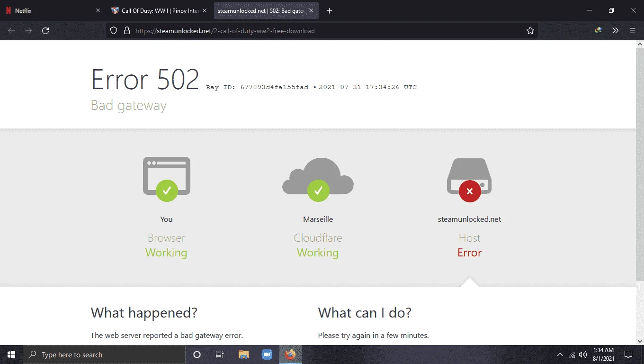Show hidden system tray icons
This screenshot has height=364, width=644.
[560, 355]
